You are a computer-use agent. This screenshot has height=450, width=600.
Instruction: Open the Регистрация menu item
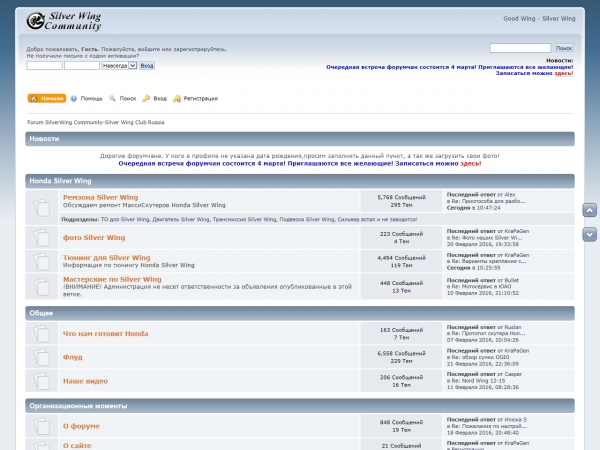[201, 99]
